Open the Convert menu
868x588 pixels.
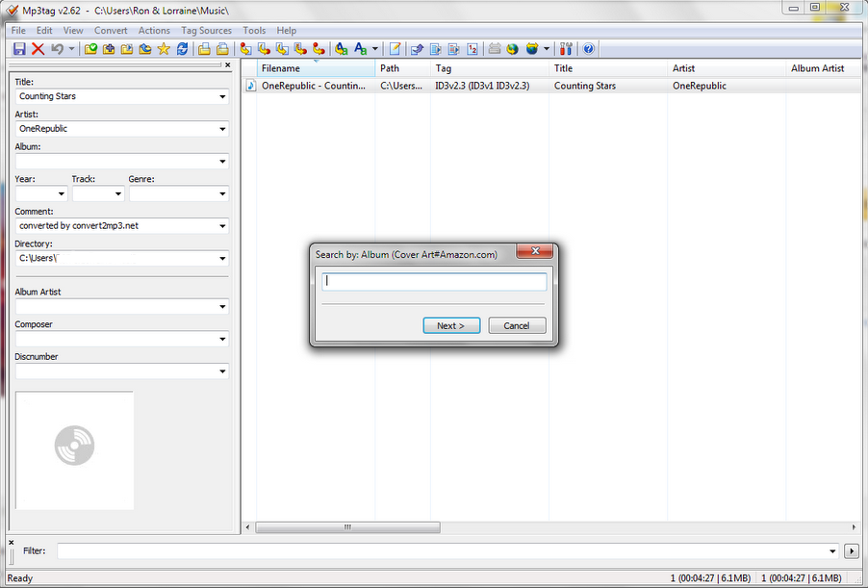(x=110, y=31)
